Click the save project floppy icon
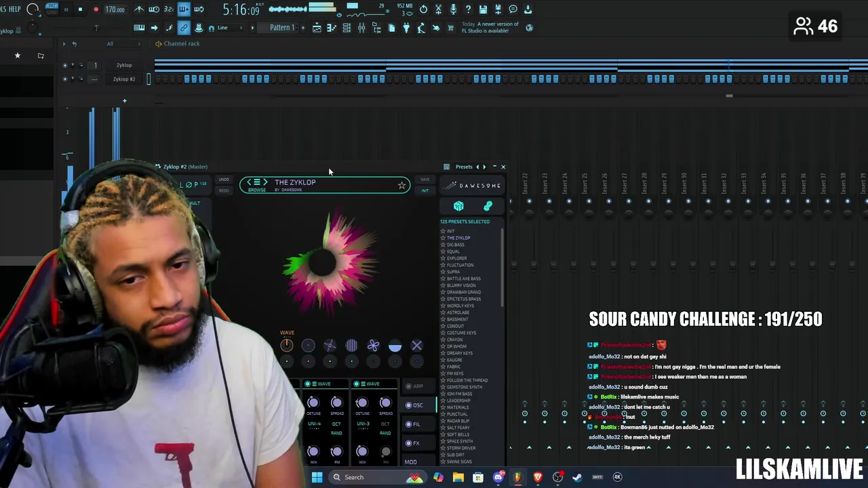The height and width of the screenshot is (488, 868). click(483, 9)
